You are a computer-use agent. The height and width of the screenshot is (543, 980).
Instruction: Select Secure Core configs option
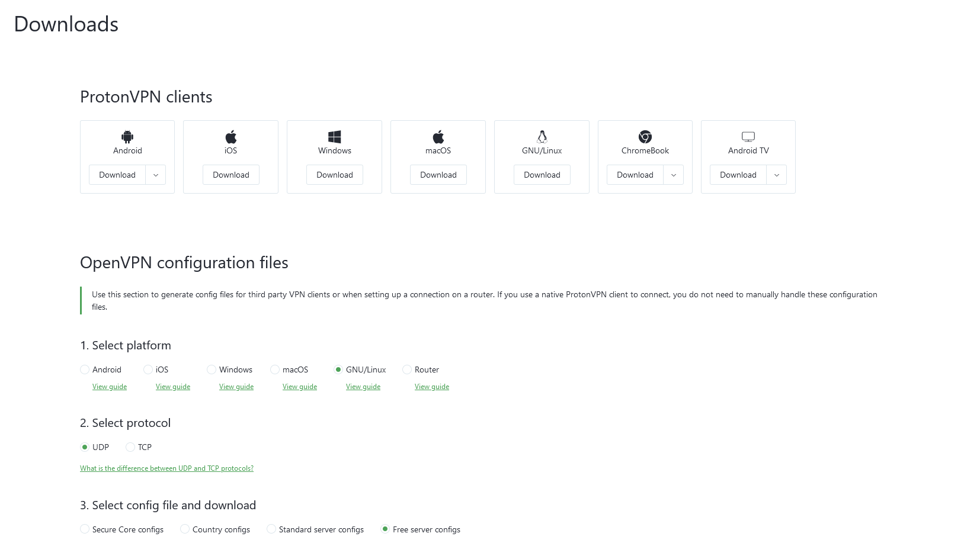click(x=85, y=529)
